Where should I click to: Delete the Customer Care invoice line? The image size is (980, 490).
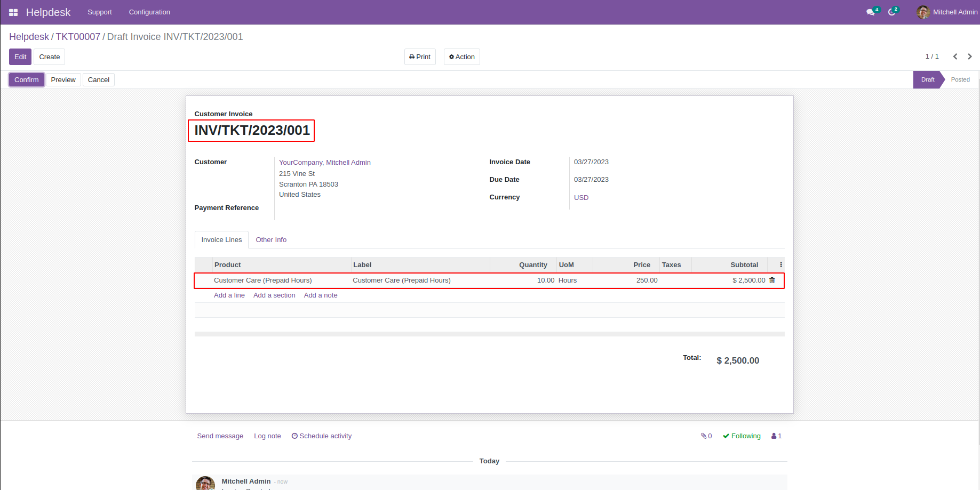tap(772, 280)
